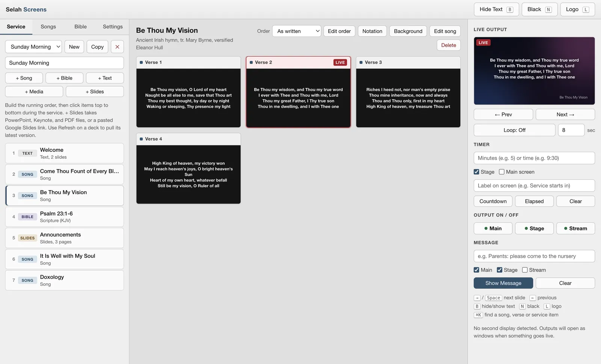Delete the current song
Screen dimensions: 601x364
[448, 45]
